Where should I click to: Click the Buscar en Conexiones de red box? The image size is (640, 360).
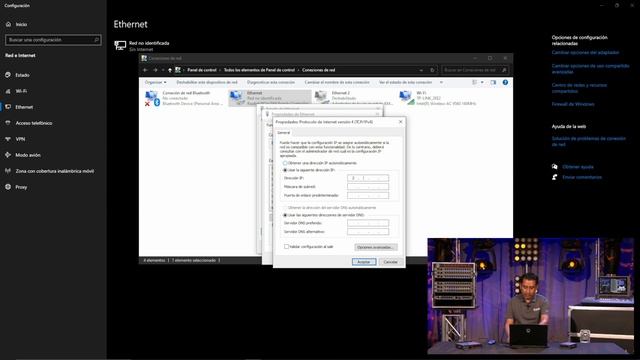(x=475, y=70)
